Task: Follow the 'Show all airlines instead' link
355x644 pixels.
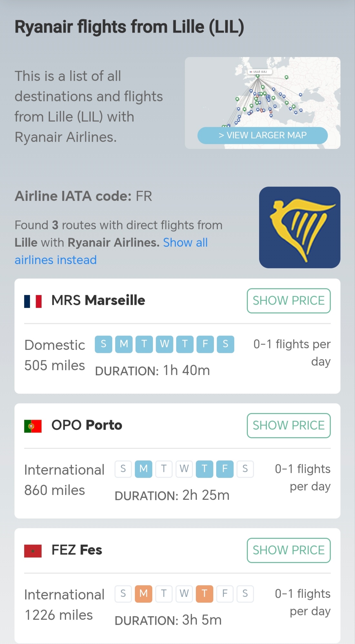Action: click(111, 251)
